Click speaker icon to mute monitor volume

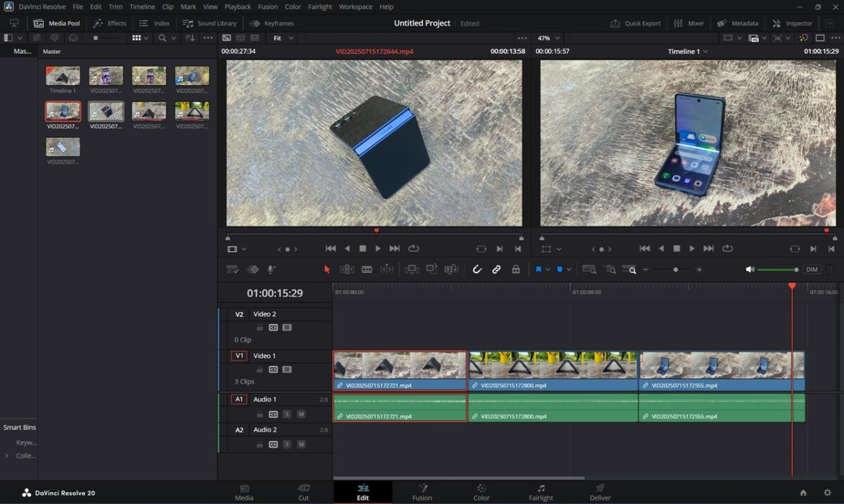click(x=750, y=269)
